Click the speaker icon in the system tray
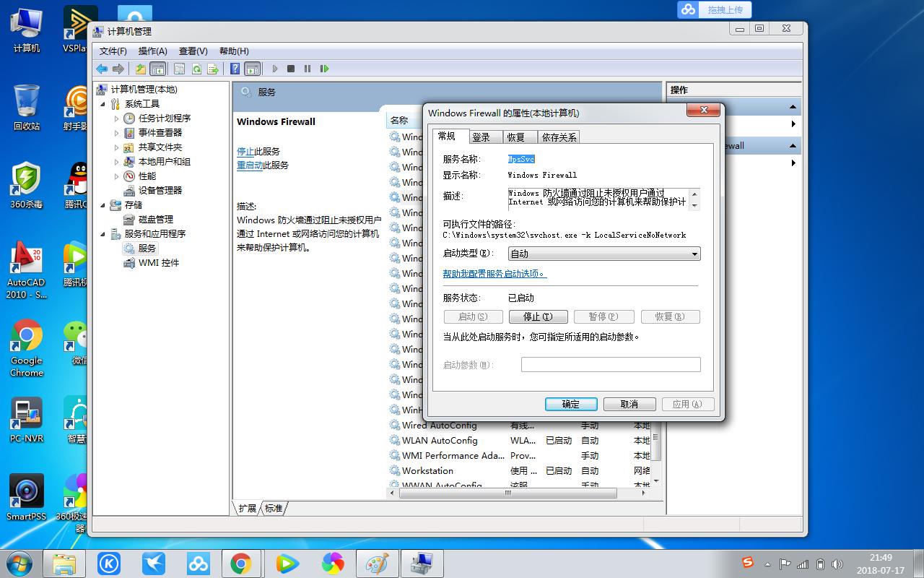Viewport: 924px width, 578px height. pyautogui.click(x=837, y=563)
